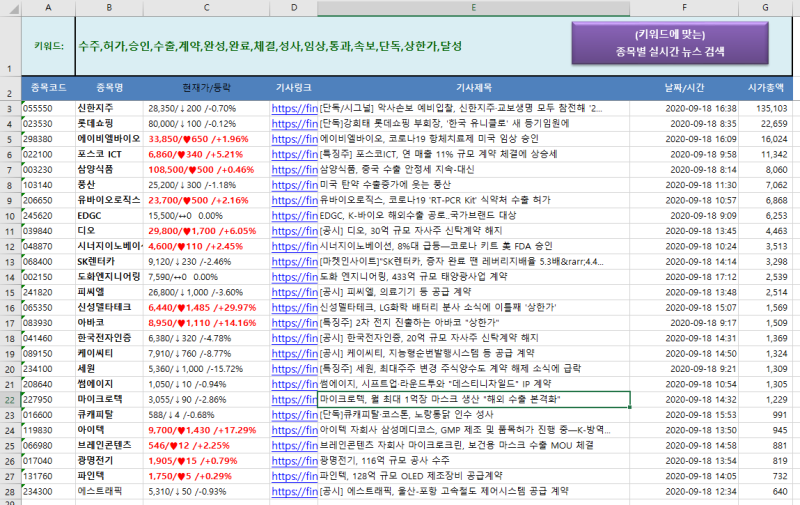Select column G header
This screenshot has height=505, width=800.
pos(765,8)
